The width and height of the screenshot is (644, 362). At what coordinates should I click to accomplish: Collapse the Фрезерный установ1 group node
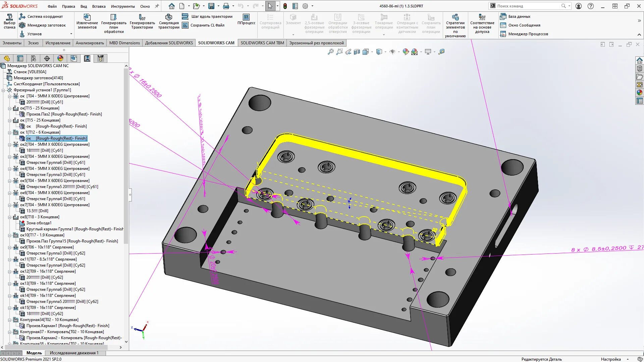[3, 90]
